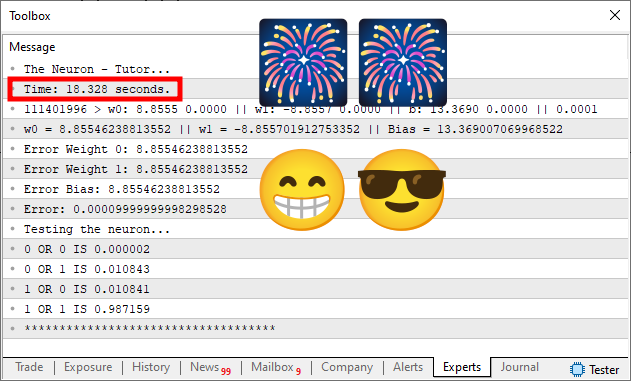The height and width of the screenshot is (381, 631).
Task: Select the '1 OR 1 IS 0.987159' row
Action: click(316, 309)
